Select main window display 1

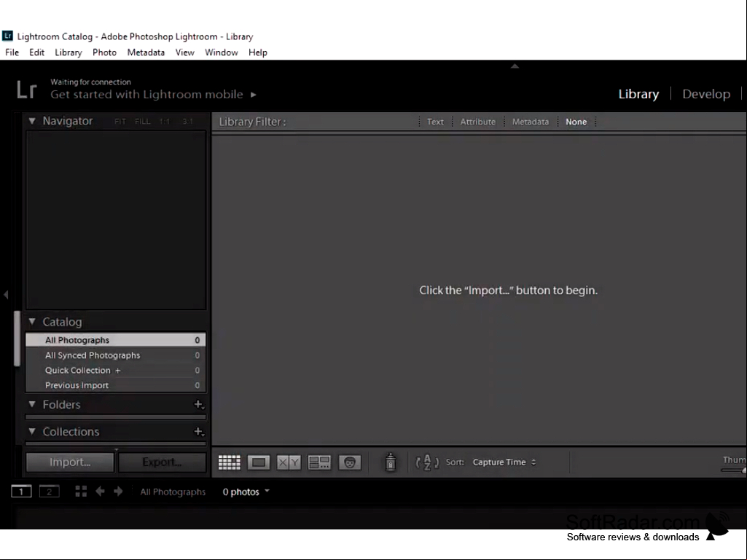click(21, 492)
